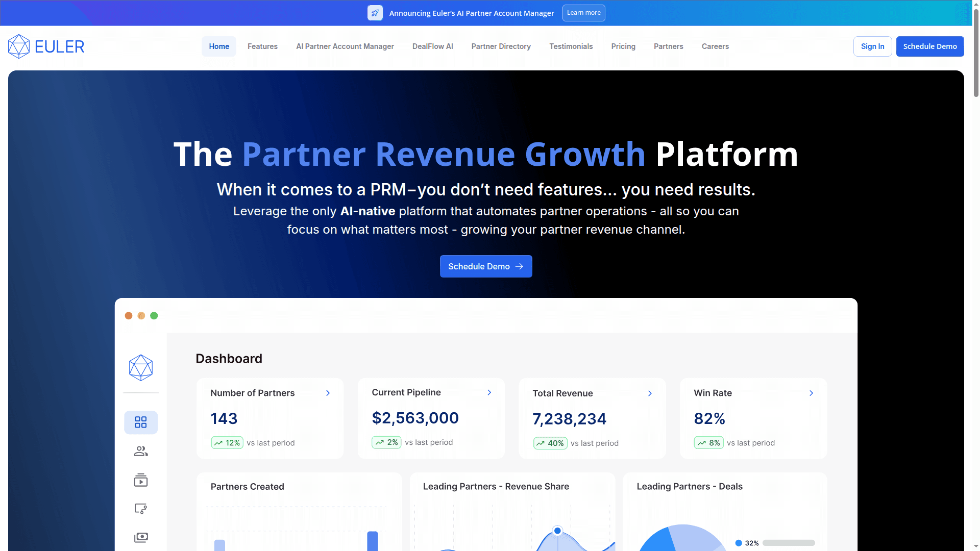Click the data point on revenue share chart
The height and width of the screenshot is (551, 980).
557,531
